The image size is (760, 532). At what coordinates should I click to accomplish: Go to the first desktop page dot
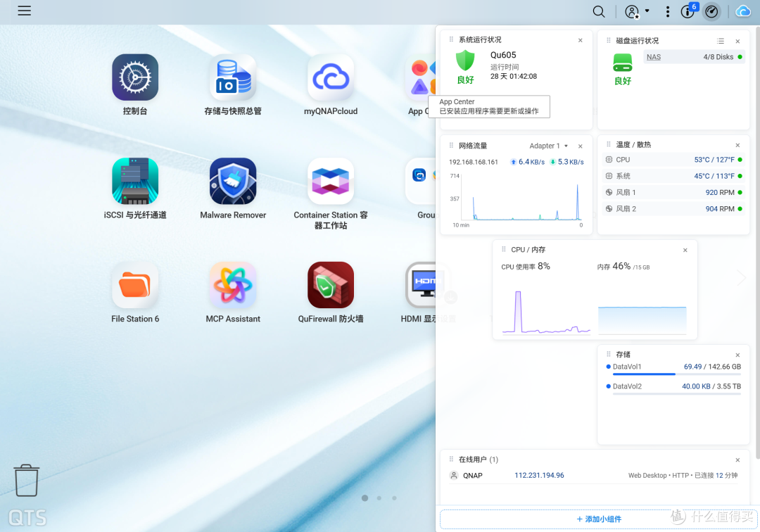point(365,498)
